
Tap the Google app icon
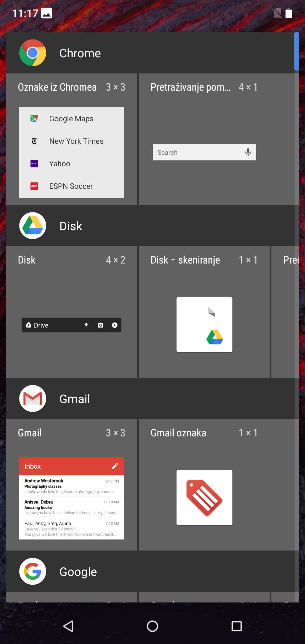point(33,571)
